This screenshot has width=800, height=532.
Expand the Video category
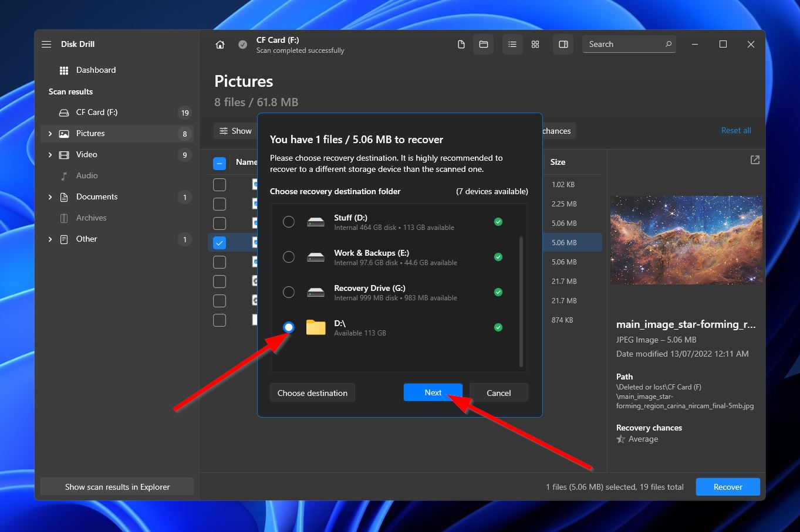[50, 155]
